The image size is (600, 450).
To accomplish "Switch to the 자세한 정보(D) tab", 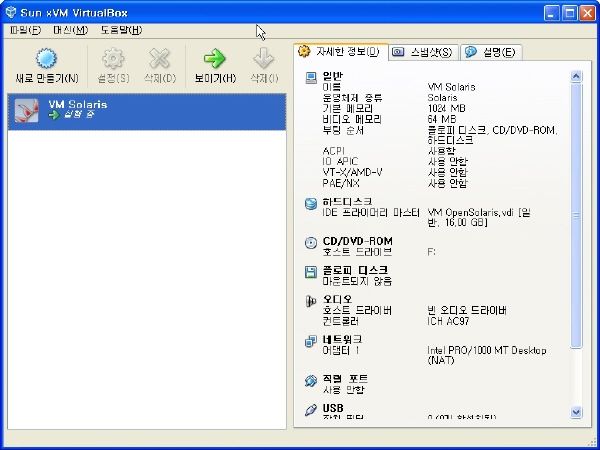I will coord(341,52).
